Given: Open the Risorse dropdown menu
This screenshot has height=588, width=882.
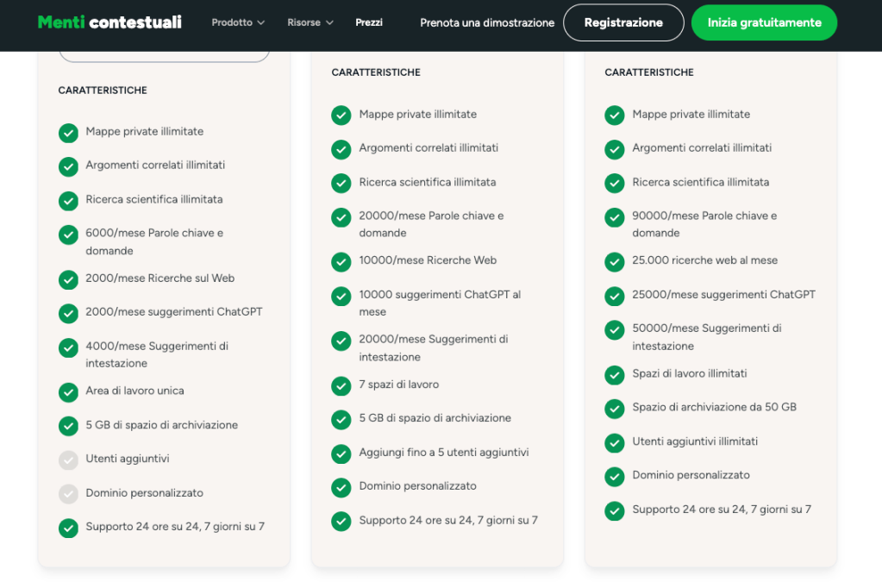Looking at the screenshot, I should coord(310,22).
